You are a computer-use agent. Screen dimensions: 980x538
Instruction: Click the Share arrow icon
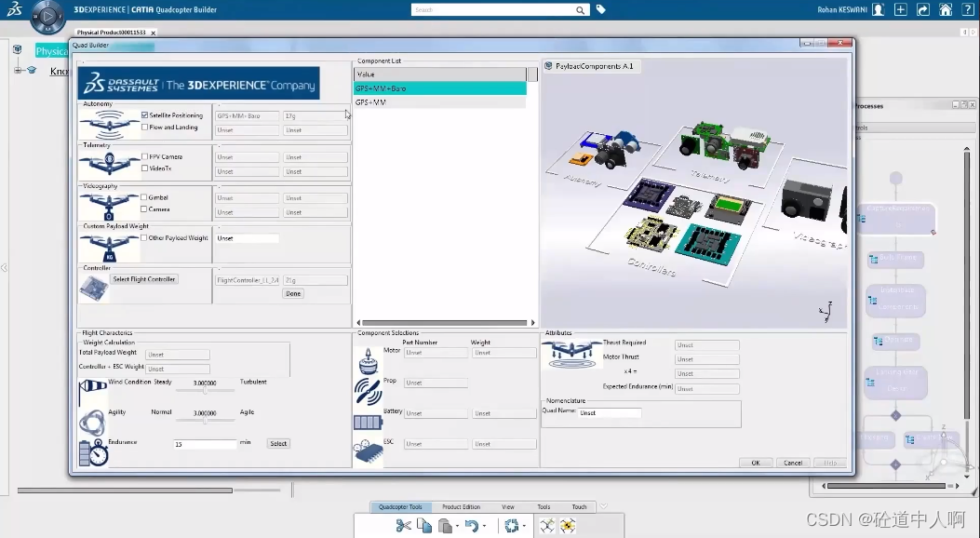coord(923,9)
